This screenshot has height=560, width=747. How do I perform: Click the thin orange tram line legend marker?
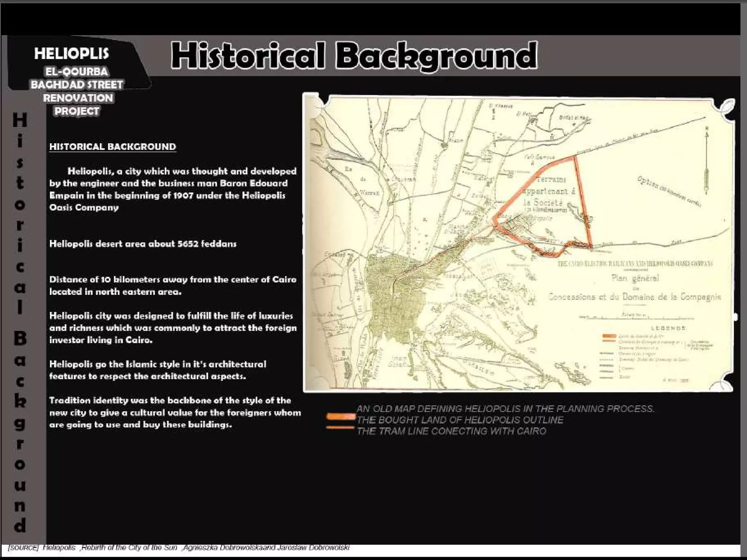coord(340,427)
